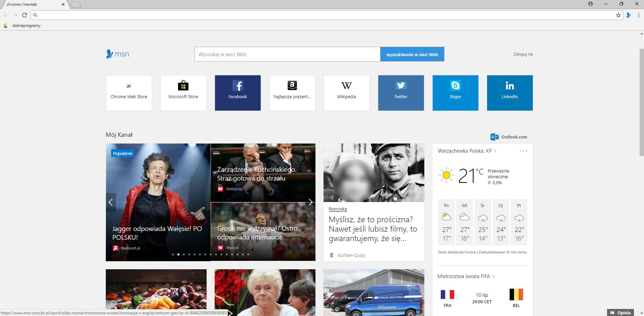Open the weather card options ellipsis
Image resolution: width=644 pixels, height=316 pixels.
click(x=523, y=151)
